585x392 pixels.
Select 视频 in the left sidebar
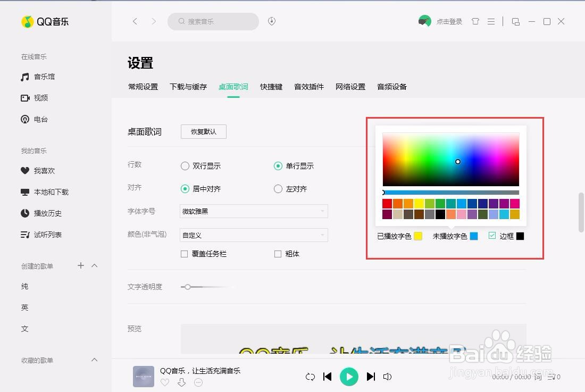(40, 98)
